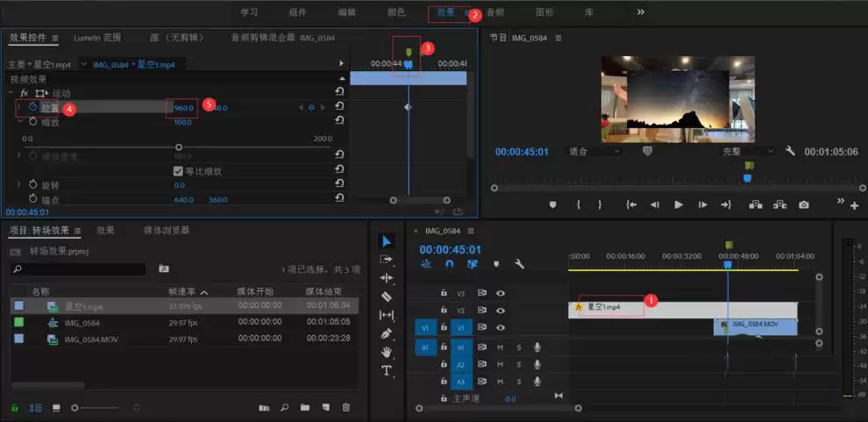Image resolution: width=868 pixels, height=422 pixels.
Task: Click project panel search field
Action: [x=78, y=268]
